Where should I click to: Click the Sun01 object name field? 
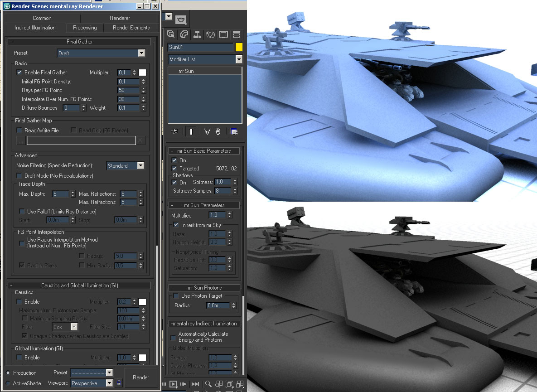tap(201, 47)
